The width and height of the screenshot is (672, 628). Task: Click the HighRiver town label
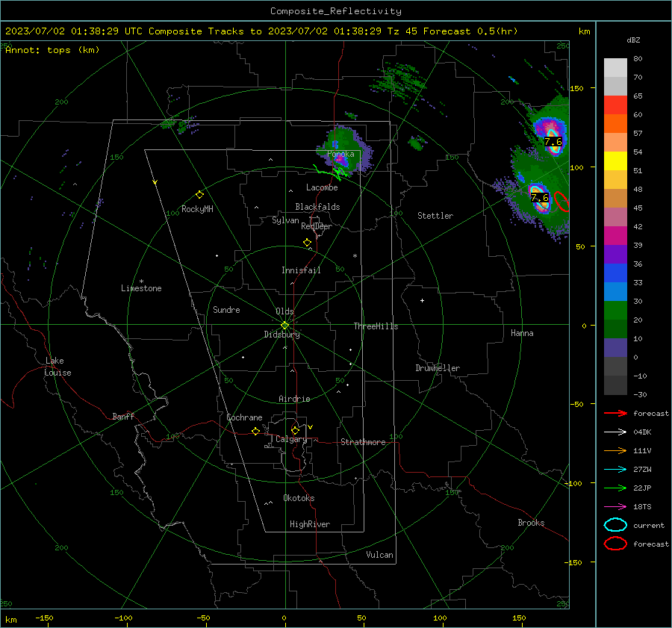[x=310, y=524]
